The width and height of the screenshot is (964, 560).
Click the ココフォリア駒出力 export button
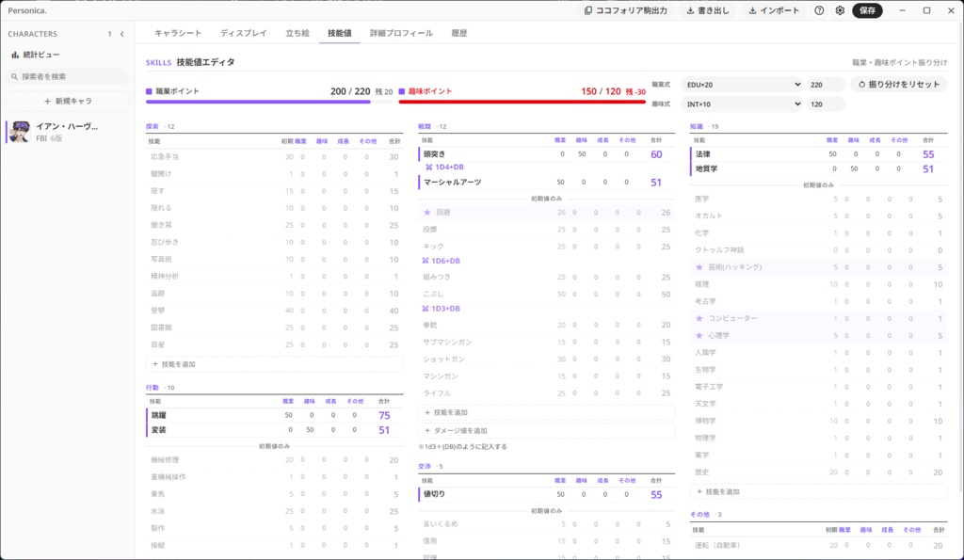point(626,10)
